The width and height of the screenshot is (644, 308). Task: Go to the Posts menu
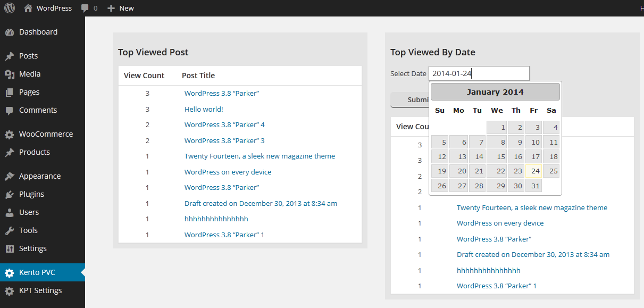(43, 56)
